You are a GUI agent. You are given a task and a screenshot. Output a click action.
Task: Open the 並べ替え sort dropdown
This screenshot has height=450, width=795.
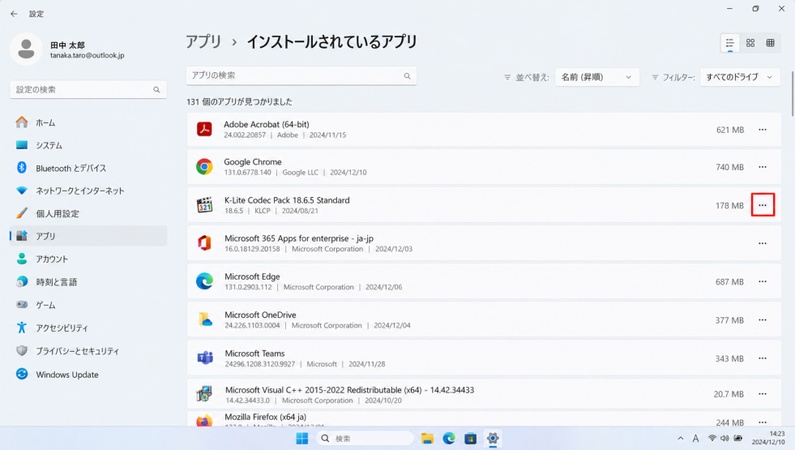(597, 77)
